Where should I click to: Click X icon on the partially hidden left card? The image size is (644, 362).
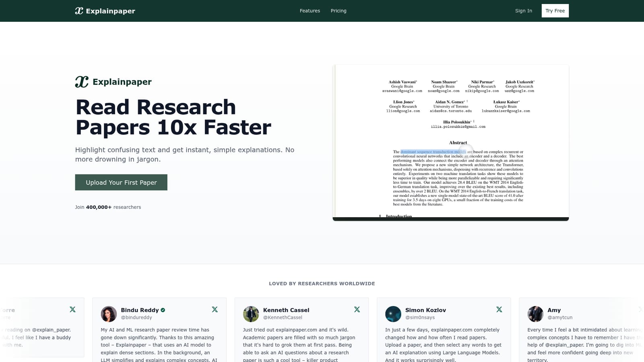(x=72, y=309)
